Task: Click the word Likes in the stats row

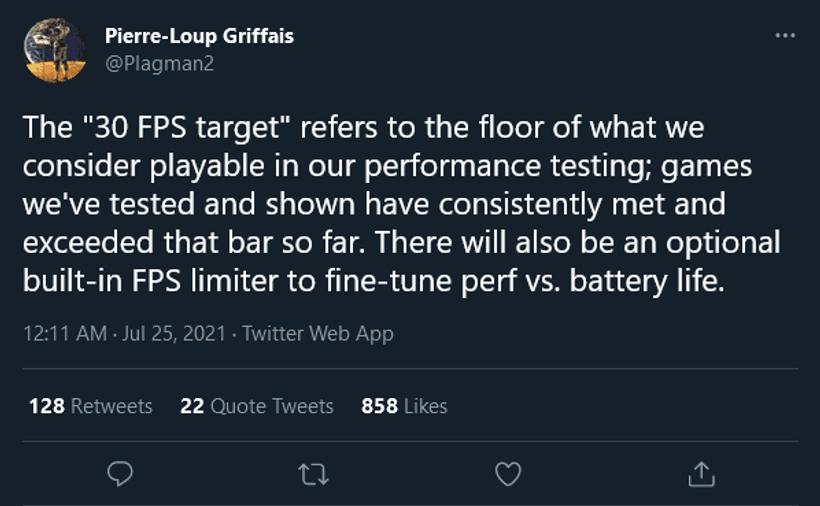Action: [x=426, y=406]
